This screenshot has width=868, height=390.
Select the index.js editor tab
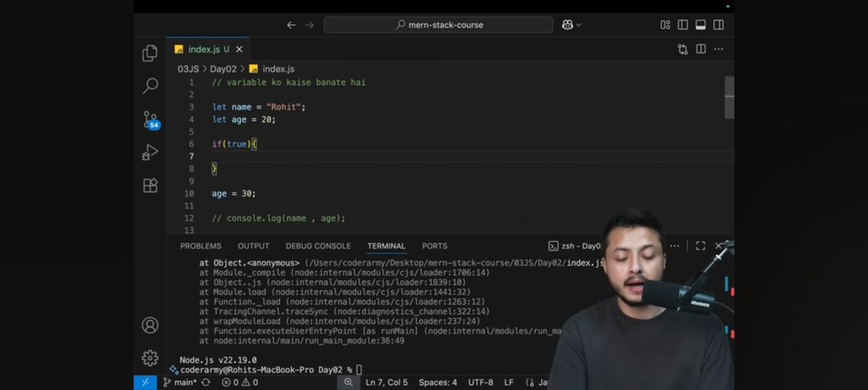click(208, 49)
